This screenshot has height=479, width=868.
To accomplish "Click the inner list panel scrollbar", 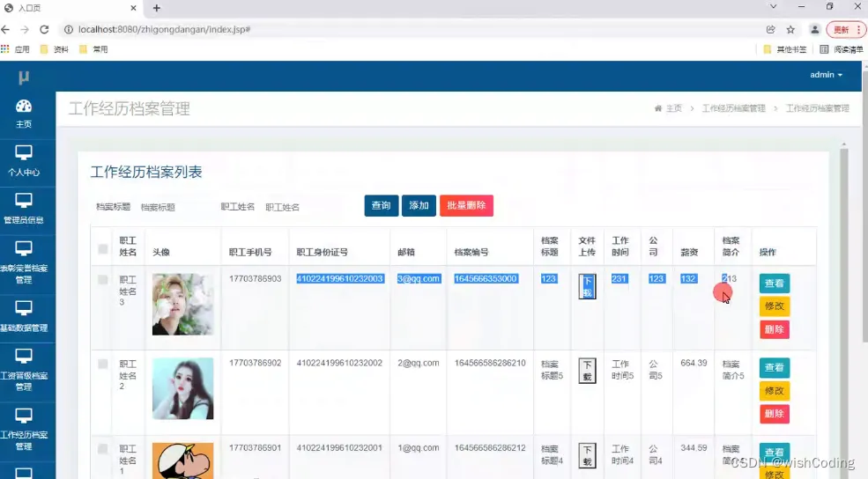I will [x=843, y=310].
